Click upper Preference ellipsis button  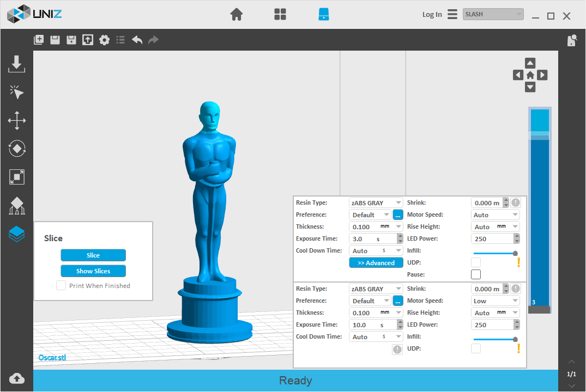click(397, 215)
